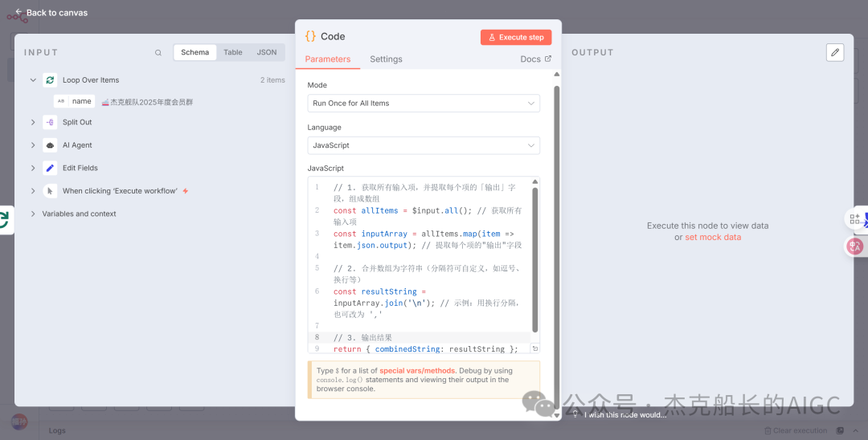Screen dimensions: 868x440
Task: Click the AI Agent robot icon
Action: click(51, 145)
